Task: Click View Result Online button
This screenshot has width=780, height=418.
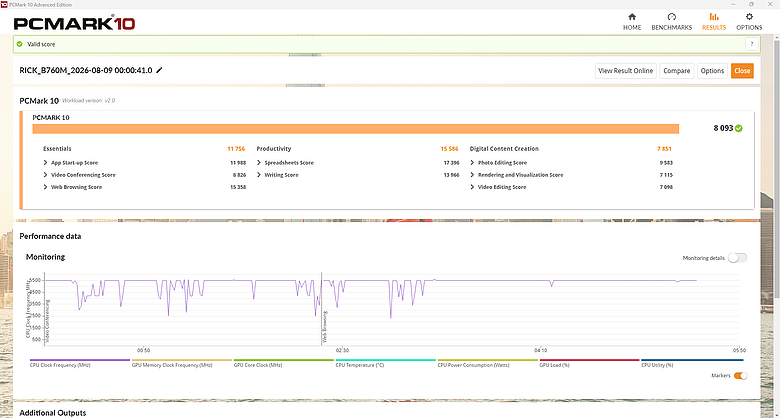Action: coord(625,71)
